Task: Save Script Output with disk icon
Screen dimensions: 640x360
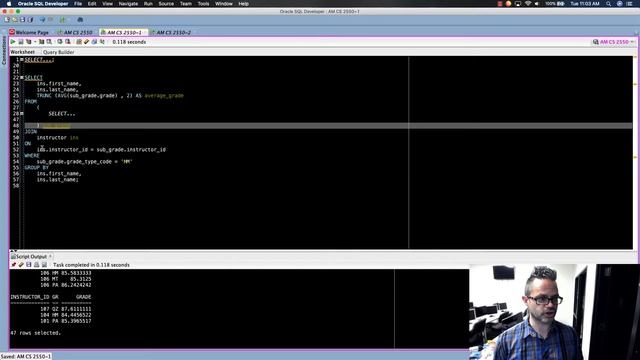Action: click(29, 265)
